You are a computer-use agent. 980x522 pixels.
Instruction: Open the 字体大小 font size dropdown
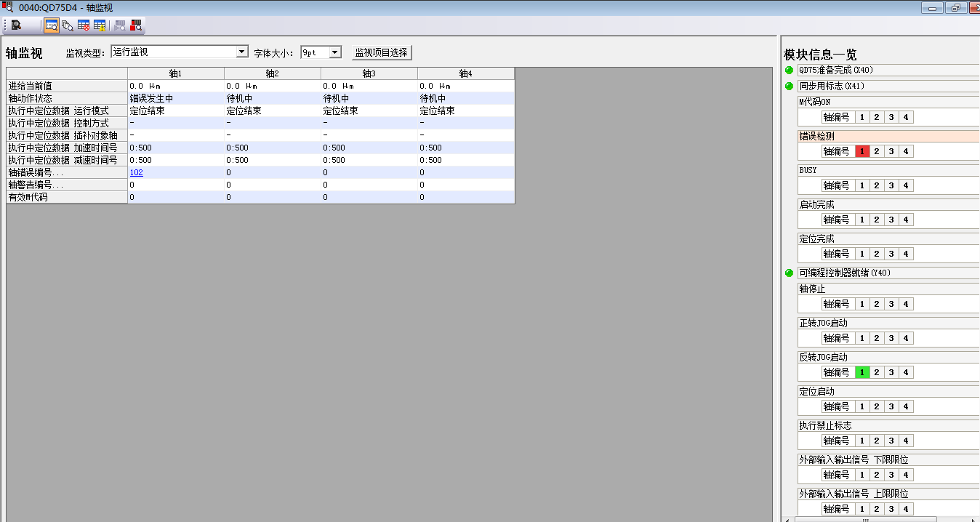335,52
